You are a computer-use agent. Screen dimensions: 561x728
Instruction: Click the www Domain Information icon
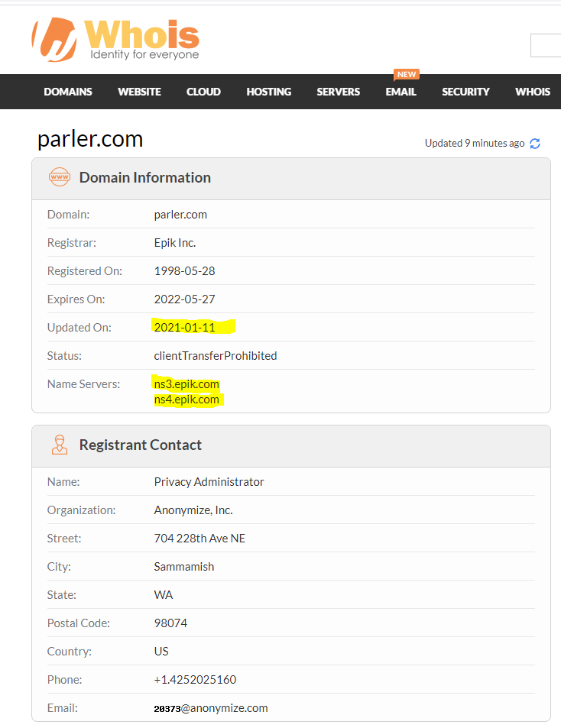60,177
